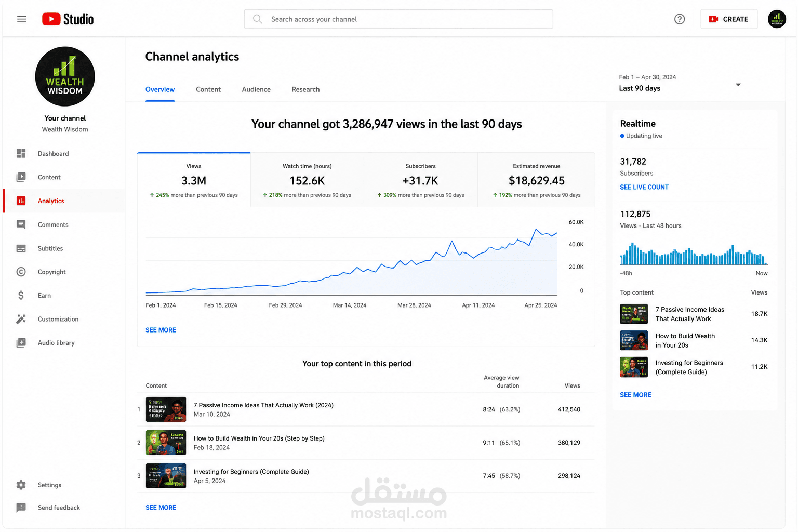Open the hamburger navigation menu
The height and width of the screenshot is (532, 798).
(21, 19)
